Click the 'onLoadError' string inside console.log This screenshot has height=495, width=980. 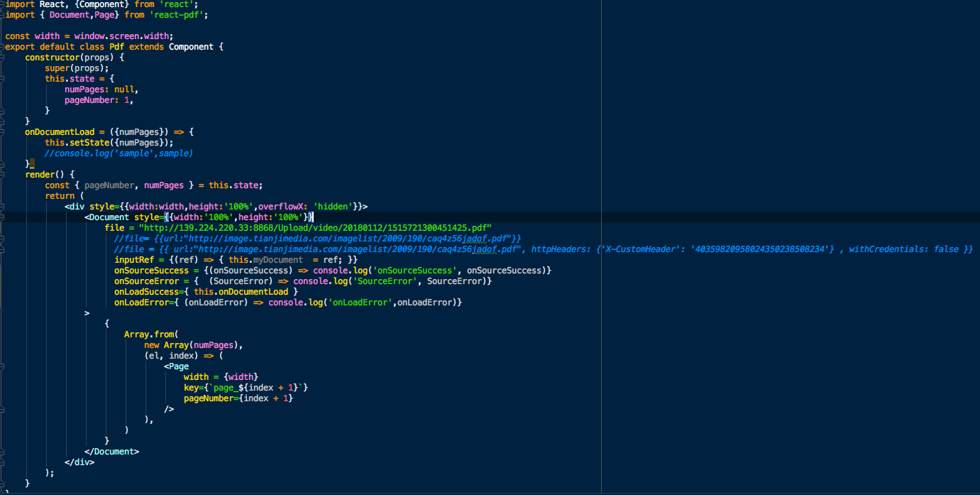(360, 303)
